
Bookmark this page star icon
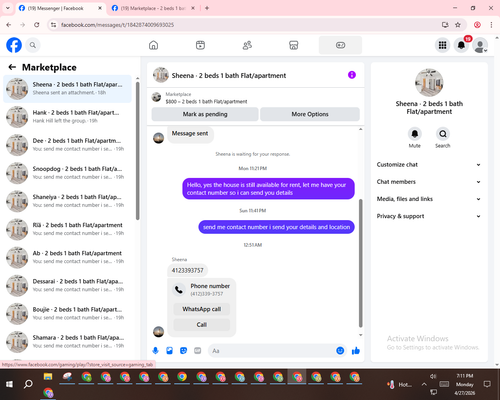(458, 25)
